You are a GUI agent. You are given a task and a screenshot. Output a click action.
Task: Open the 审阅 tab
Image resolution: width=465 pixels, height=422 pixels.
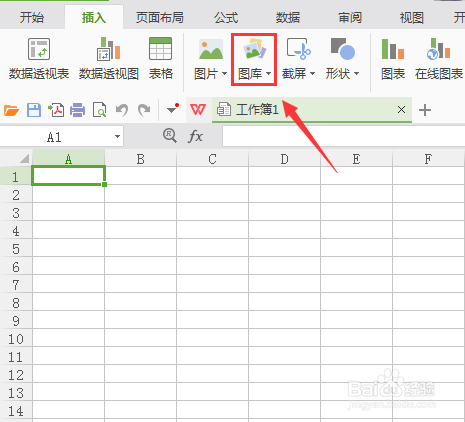350,17
